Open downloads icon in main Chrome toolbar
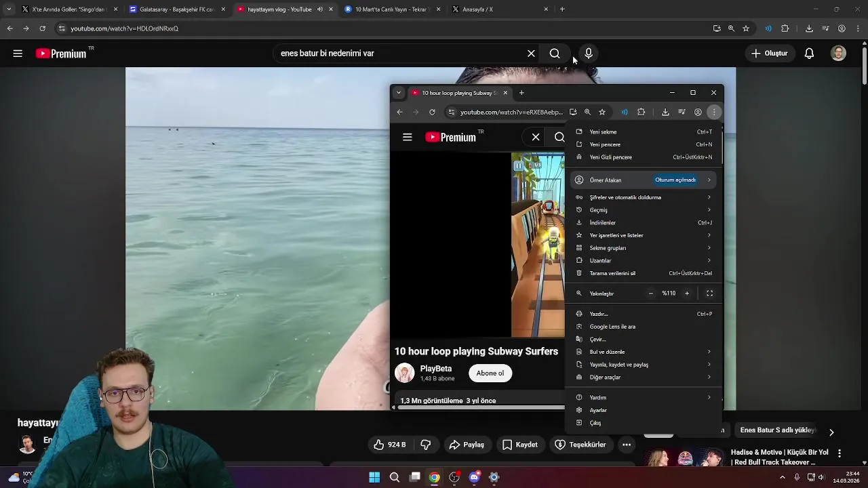 click(809, 28)
